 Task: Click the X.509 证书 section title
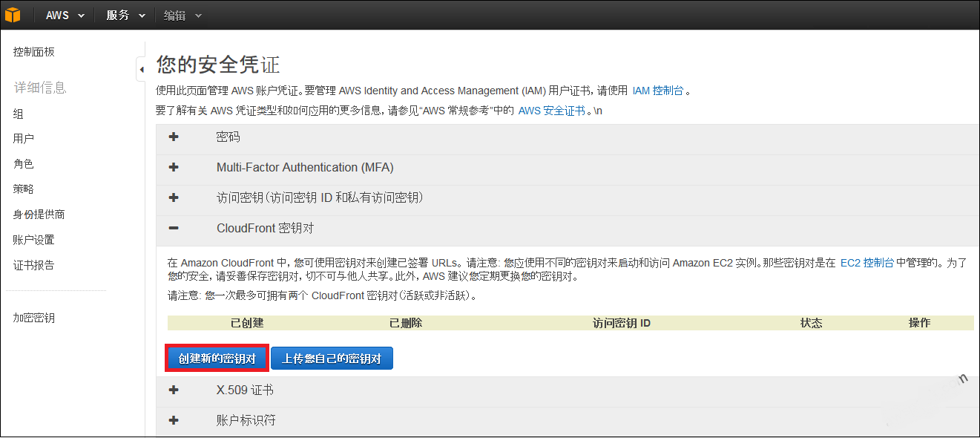point(246,390)
